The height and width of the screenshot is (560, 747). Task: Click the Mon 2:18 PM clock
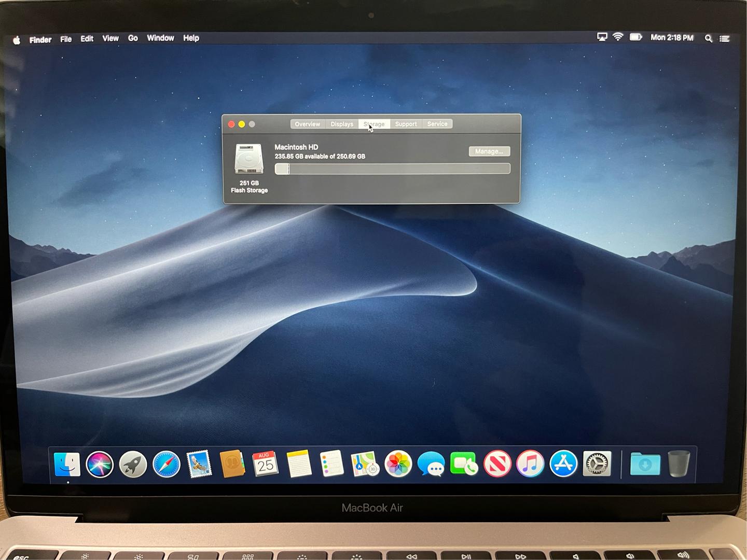672,37
